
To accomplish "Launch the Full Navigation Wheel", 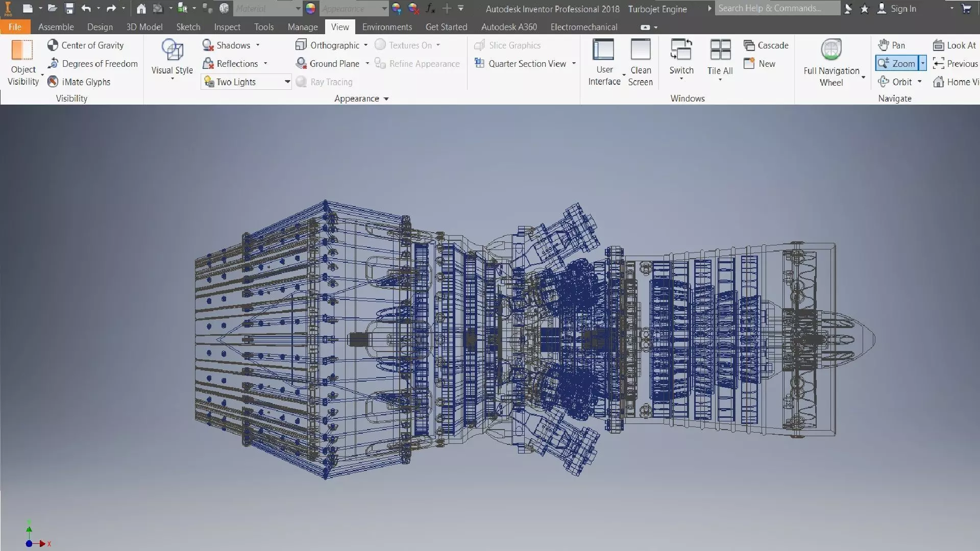I will click(x=831, y=61).
